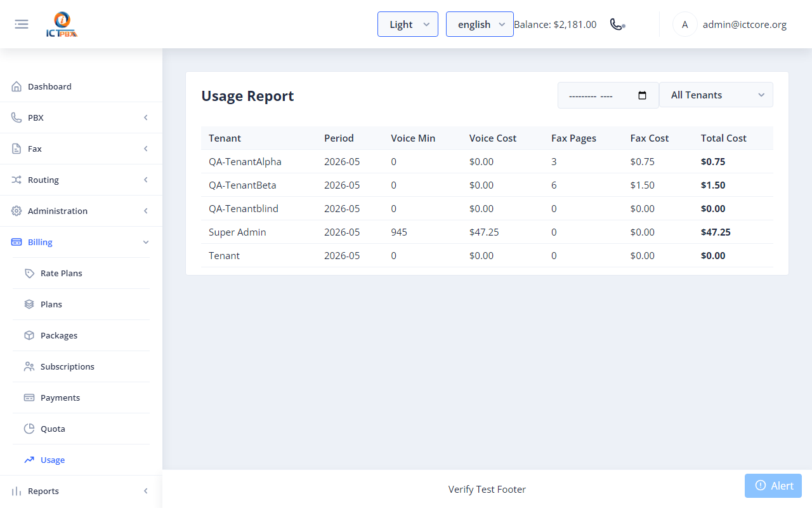Click the $0.75 total cost value
812x508 pixels.
713,161
